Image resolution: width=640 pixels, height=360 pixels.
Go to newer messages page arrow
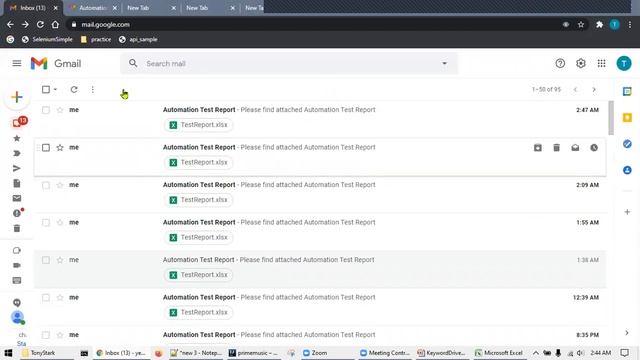click(x=575, y=89)
